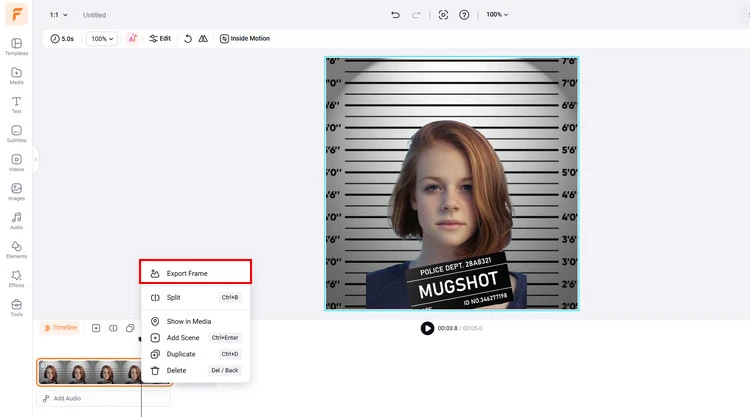
Task: Open the 100% opacity dropdown in toolbar
Action: click(102, 39)
